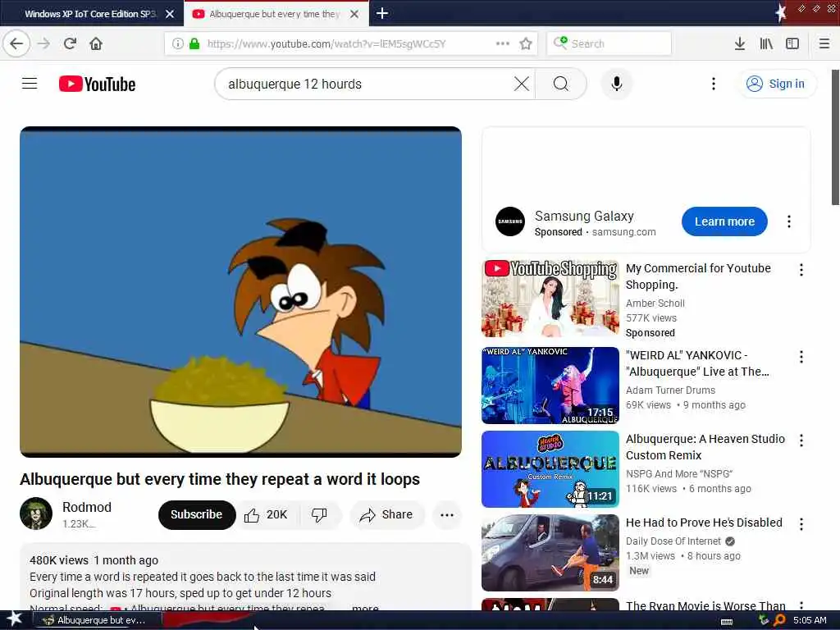The width and height of the screenshot is (840, 630).
Task: Open options for My Commercial video
Action: click(x=801, y=269)
